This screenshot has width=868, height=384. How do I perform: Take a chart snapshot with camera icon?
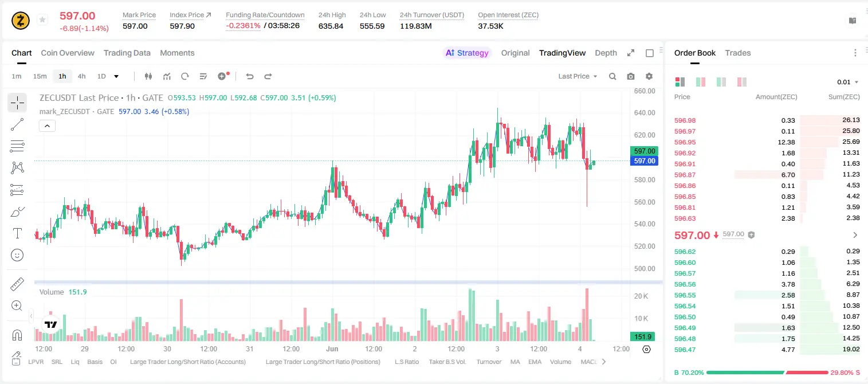point(631,76)
